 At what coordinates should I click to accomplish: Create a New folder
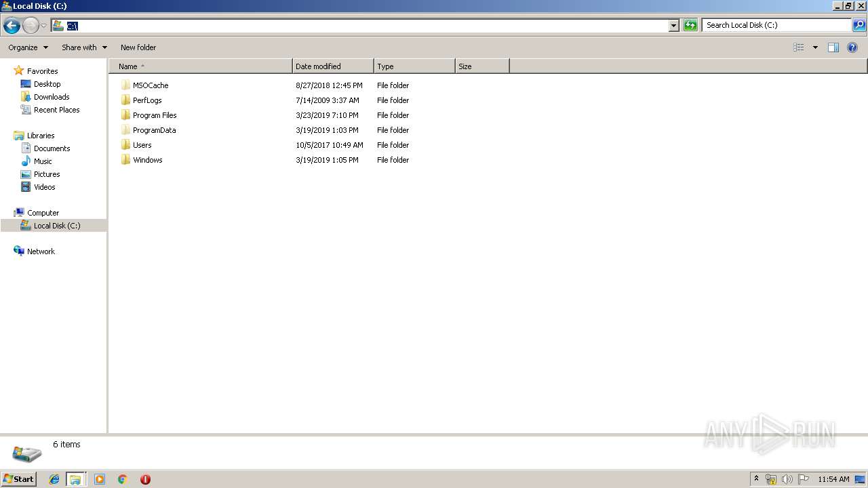[138, 47]
